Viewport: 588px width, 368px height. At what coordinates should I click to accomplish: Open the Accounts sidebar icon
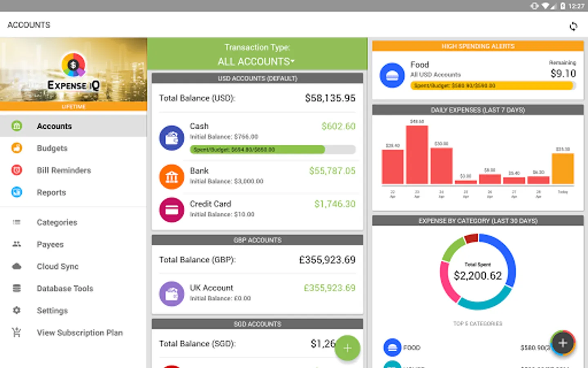(17, 126)
